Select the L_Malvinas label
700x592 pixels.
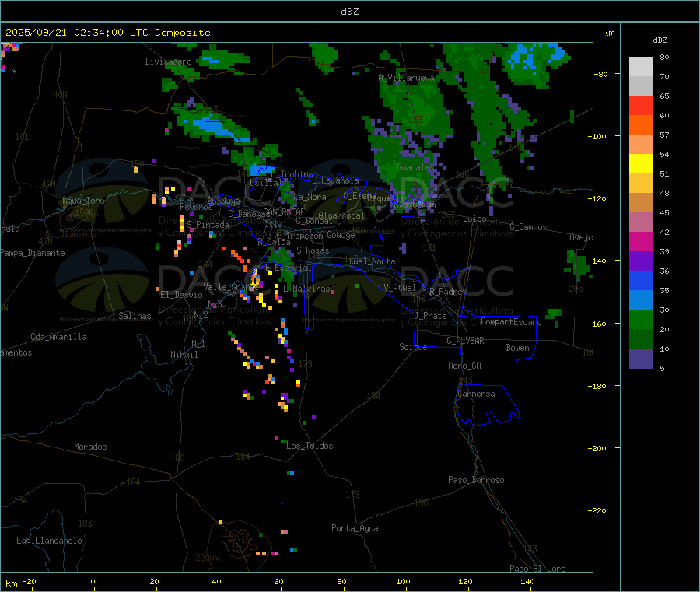coord(306,289)
